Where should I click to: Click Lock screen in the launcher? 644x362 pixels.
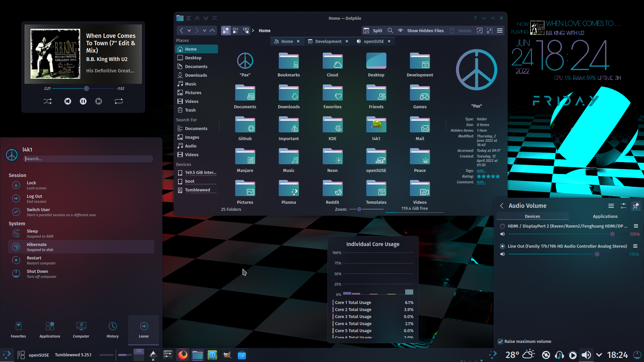81,185
